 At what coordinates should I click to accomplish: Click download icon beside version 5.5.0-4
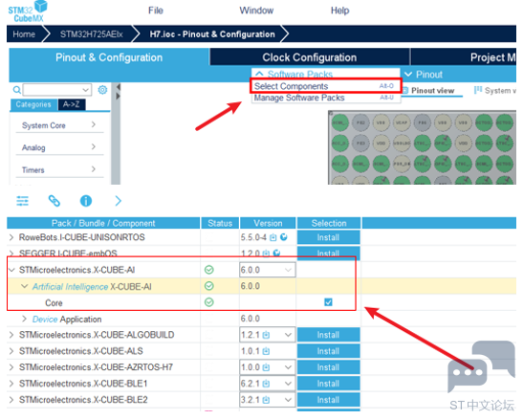tap(273, 237)
